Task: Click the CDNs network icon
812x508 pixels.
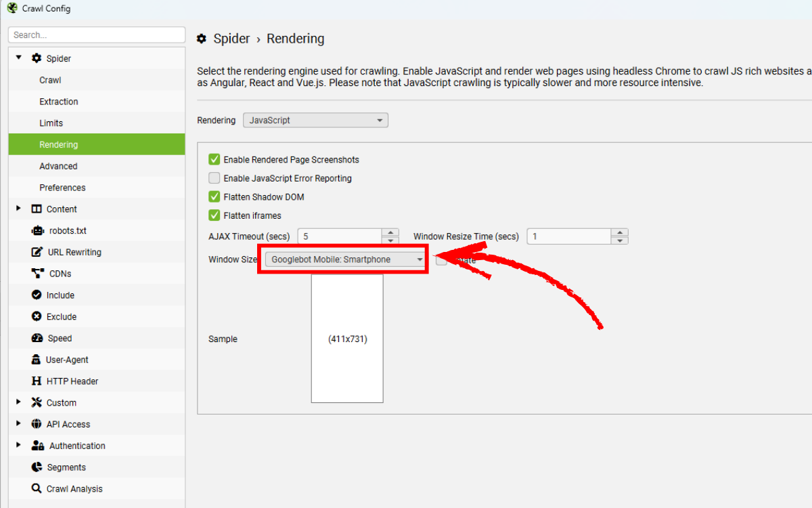Action: click(37, 274)
